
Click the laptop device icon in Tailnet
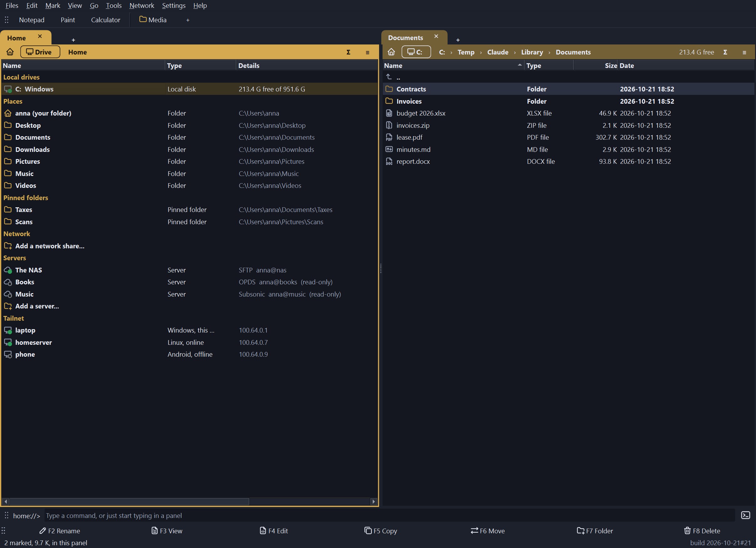click(8, 330)
